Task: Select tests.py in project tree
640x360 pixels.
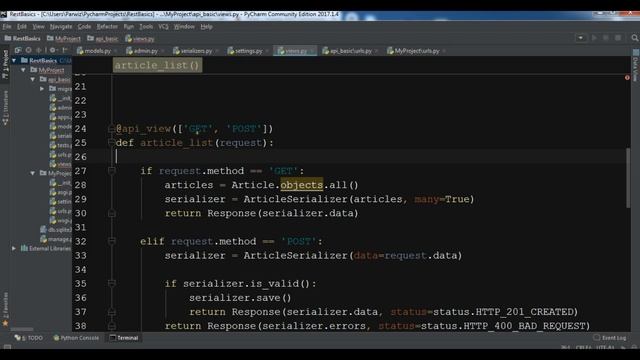Action: pyautogui.click(x=60, y=145)
